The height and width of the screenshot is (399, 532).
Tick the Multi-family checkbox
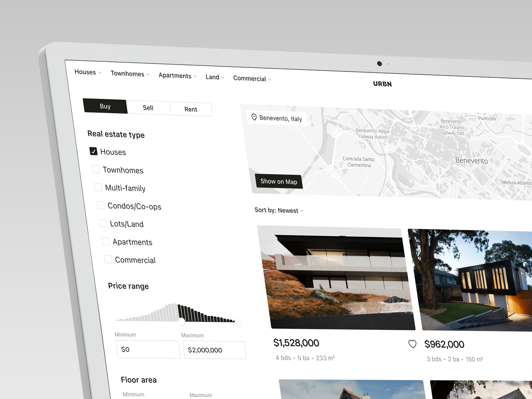pos(98,187)
